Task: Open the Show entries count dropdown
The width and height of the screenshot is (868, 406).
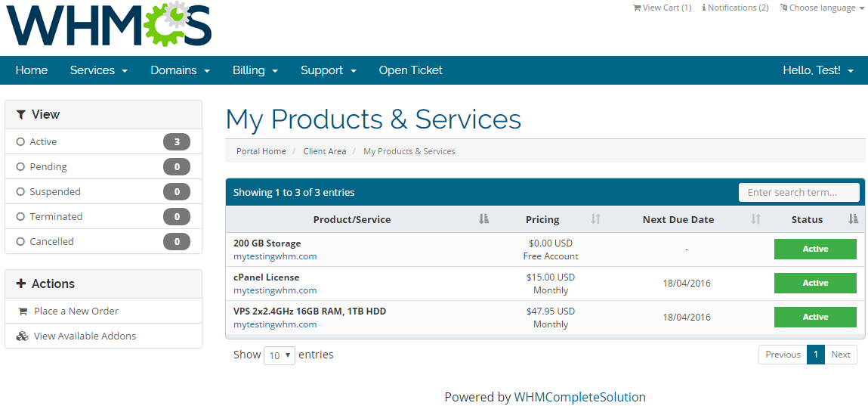Action: (x=280, y=355)
